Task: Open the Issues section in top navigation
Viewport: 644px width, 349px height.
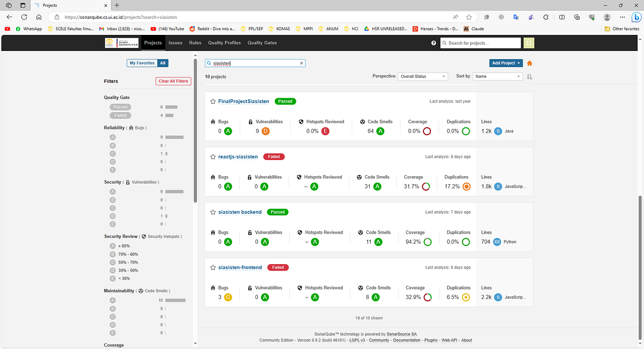Action: pyautogui.click(x=175, y=42)
